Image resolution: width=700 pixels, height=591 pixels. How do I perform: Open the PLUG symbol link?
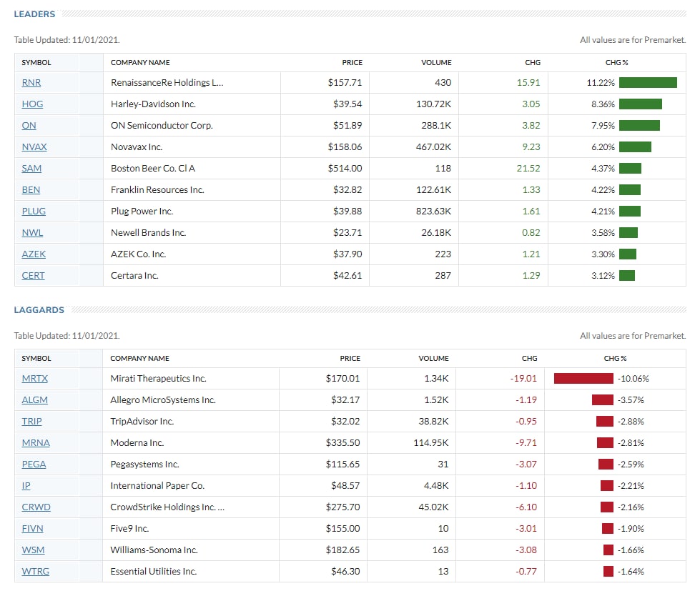tap(34, 211)
